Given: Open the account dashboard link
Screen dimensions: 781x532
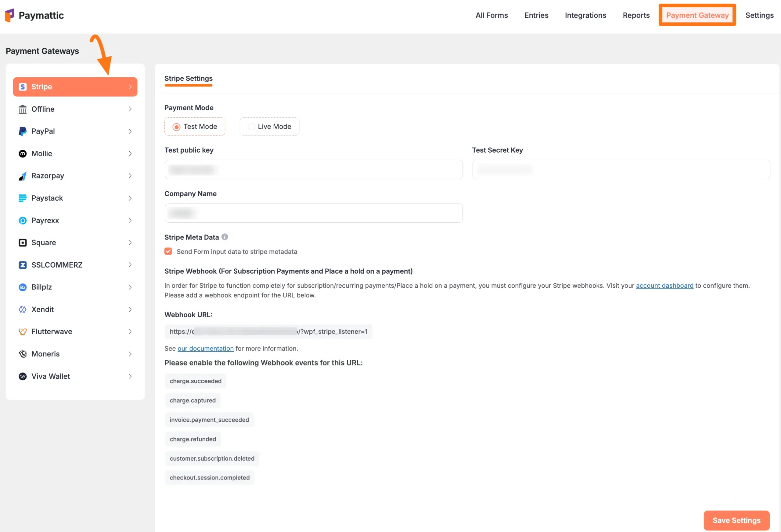Looking at the screenshot, I should coord(664,286).
